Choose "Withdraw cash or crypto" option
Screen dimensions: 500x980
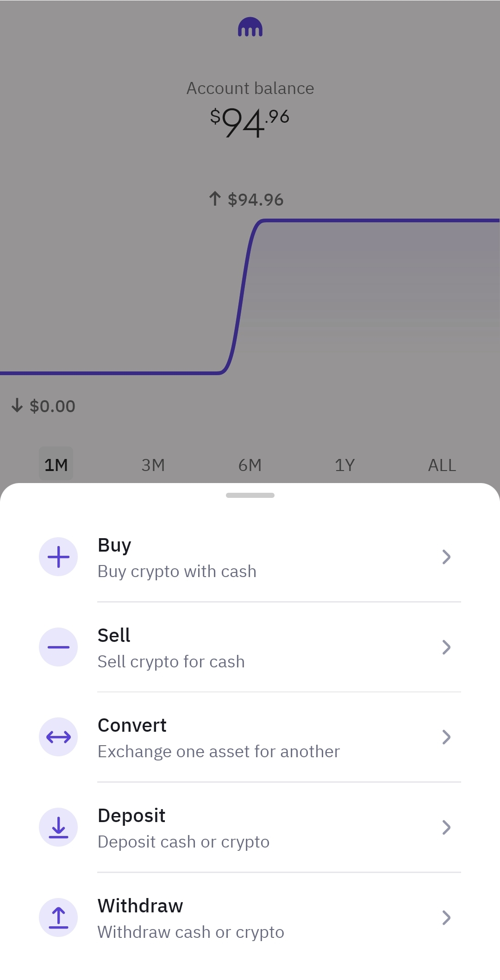click(191, 932)
